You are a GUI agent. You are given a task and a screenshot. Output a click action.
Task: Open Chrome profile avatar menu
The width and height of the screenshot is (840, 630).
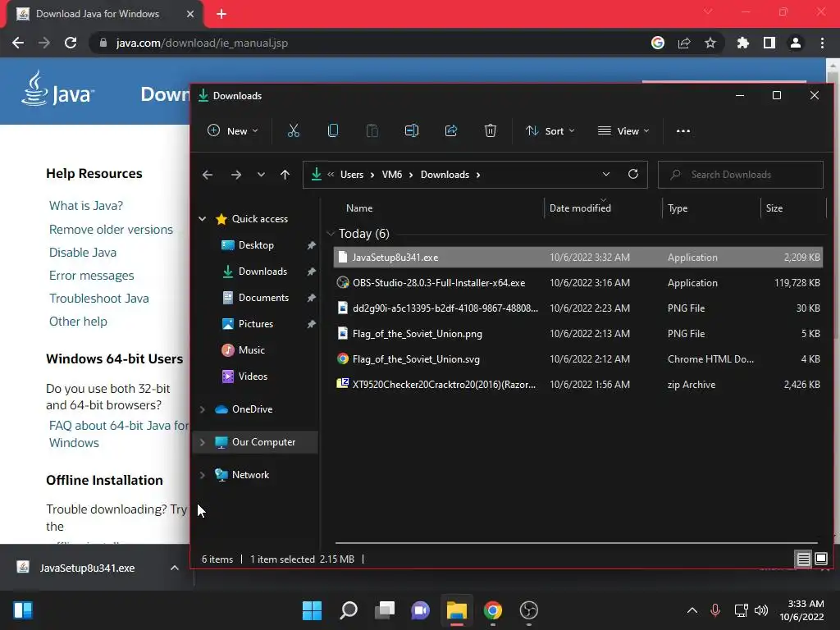coord(796,43)
